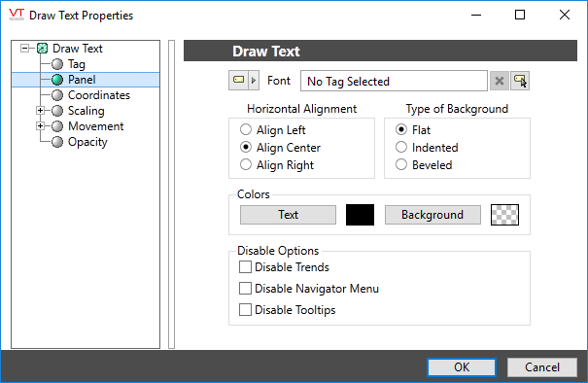
Task: Open the tag browser icon after the font field
Action: point(520,81)
